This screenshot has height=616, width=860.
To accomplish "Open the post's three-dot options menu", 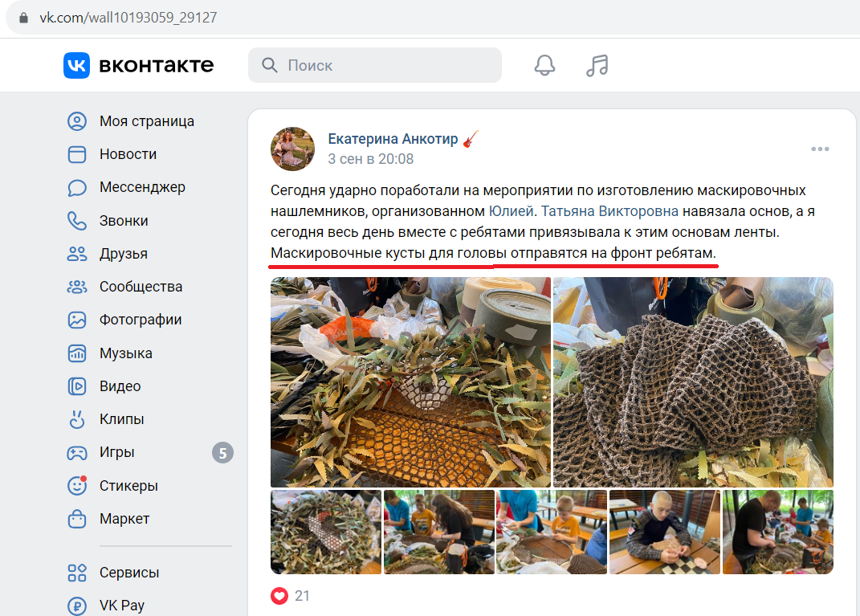I will tap(820, 149).
